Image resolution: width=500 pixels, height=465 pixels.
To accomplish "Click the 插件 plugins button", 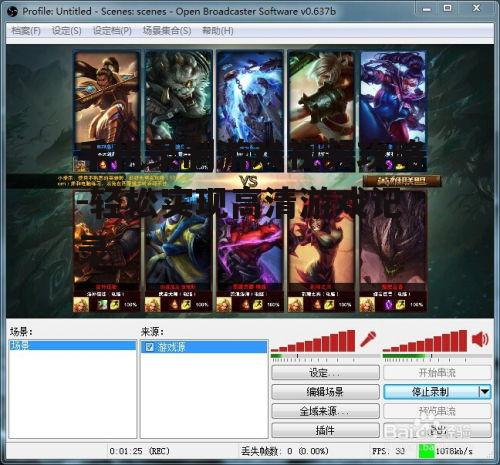I will click(x=325, y=430).
